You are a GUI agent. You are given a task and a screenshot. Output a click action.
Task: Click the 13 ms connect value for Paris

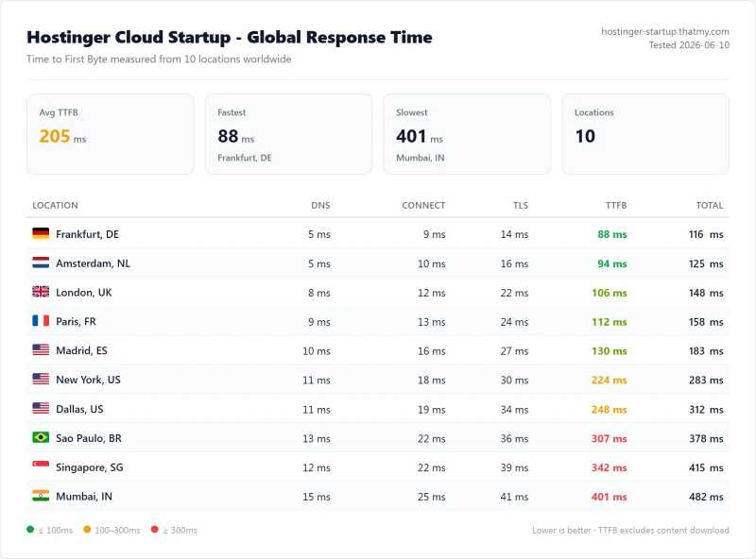pyautogui.click(x=432, y=322)
